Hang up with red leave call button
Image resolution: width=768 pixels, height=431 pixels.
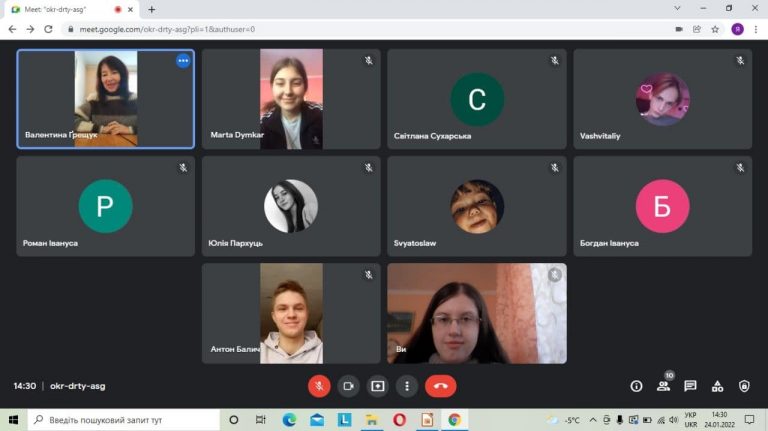point(440,386)
